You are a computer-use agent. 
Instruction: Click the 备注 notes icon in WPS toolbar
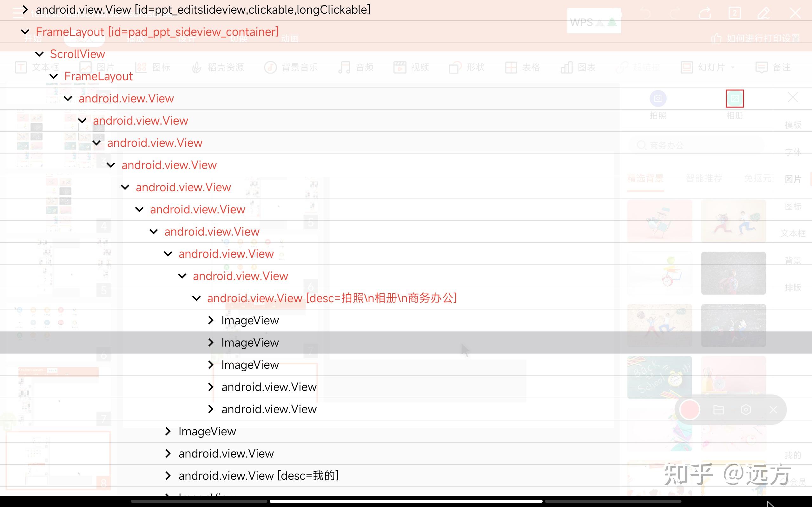[761, 68]
